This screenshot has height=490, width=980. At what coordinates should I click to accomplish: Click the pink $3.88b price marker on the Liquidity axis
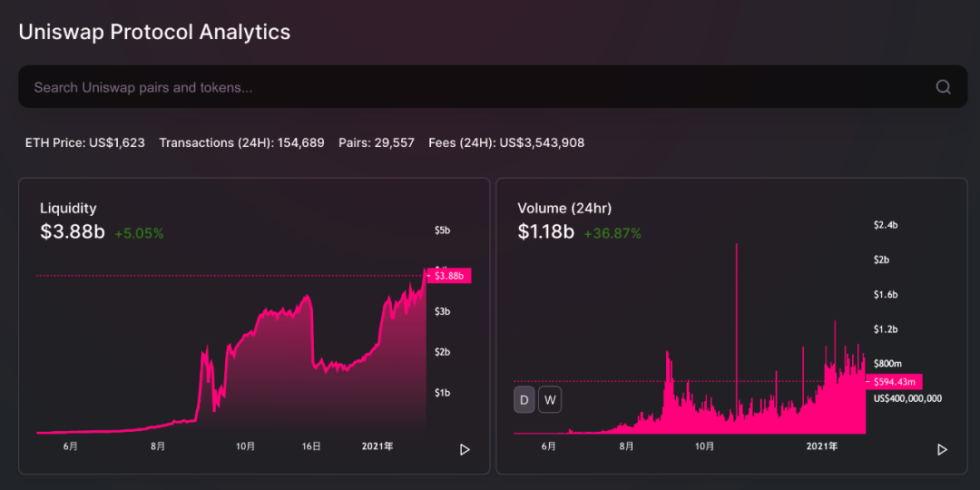pos(449,275)
